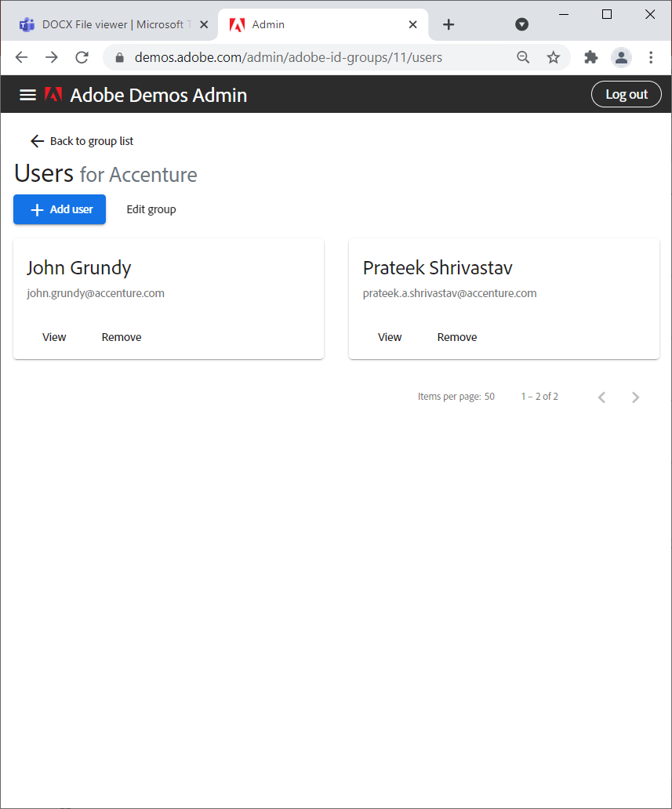Select the Admin browser tab
This screenshot has height=809, width=672.
click(323, 24)
